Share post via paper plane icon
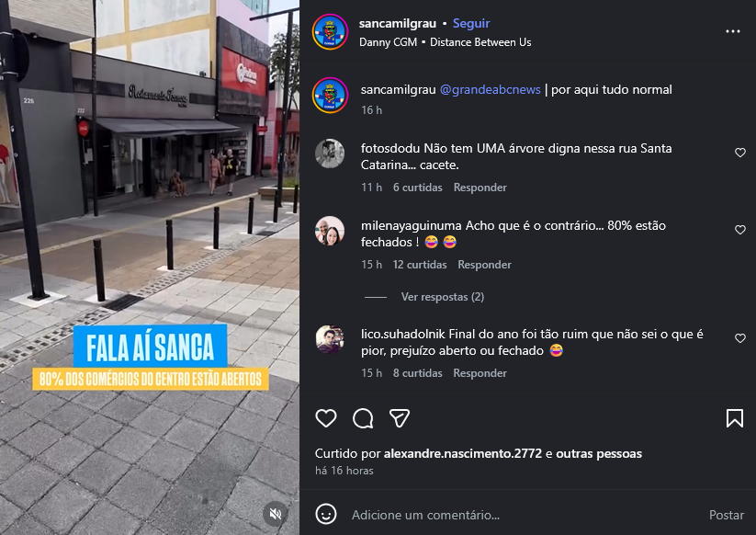756x535 pixels. (400, 418)
